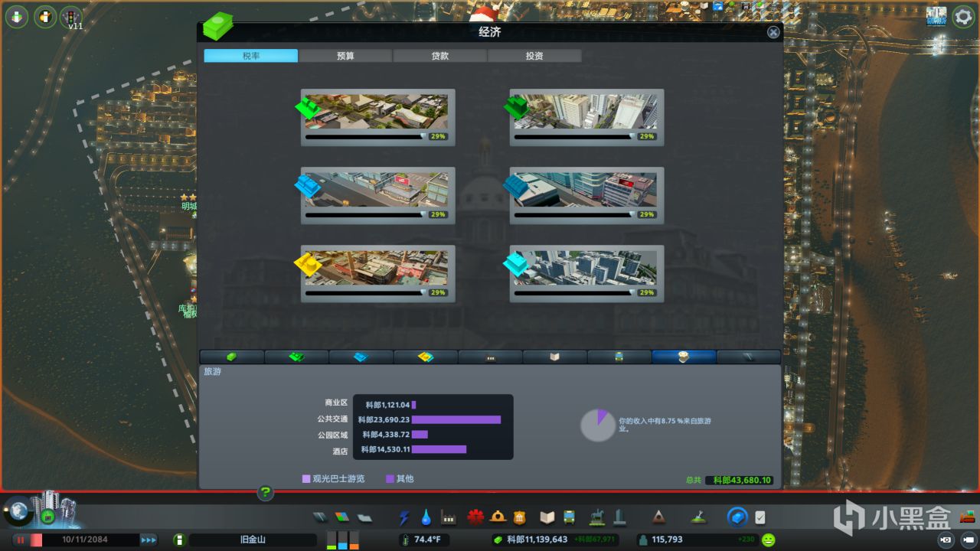Show the road income category
The width and height of the screenshot is (980, 551).
point(749,357)
